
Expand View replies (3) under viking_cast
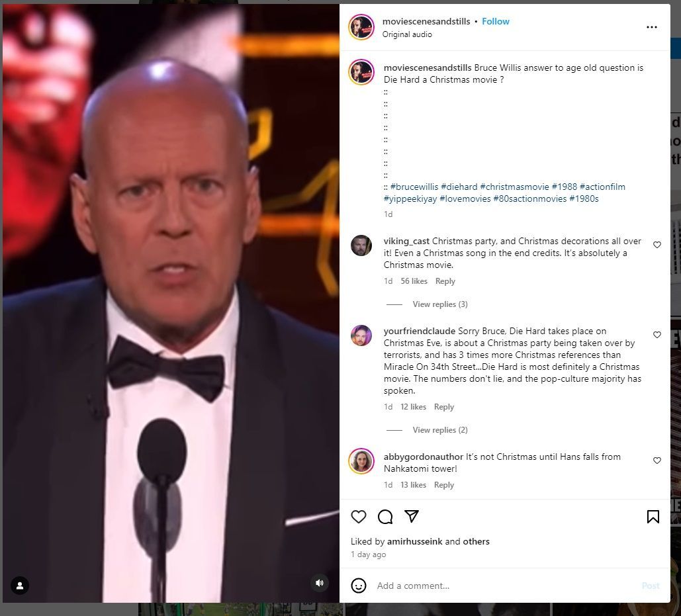coord(440,304)
